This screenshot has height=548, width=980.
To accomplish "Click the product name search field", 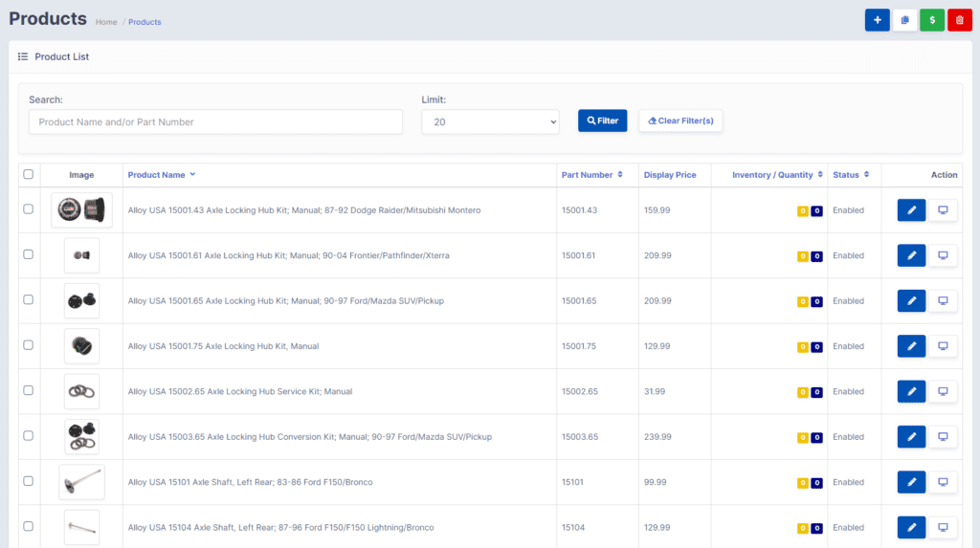I will (x=215, y=121).
